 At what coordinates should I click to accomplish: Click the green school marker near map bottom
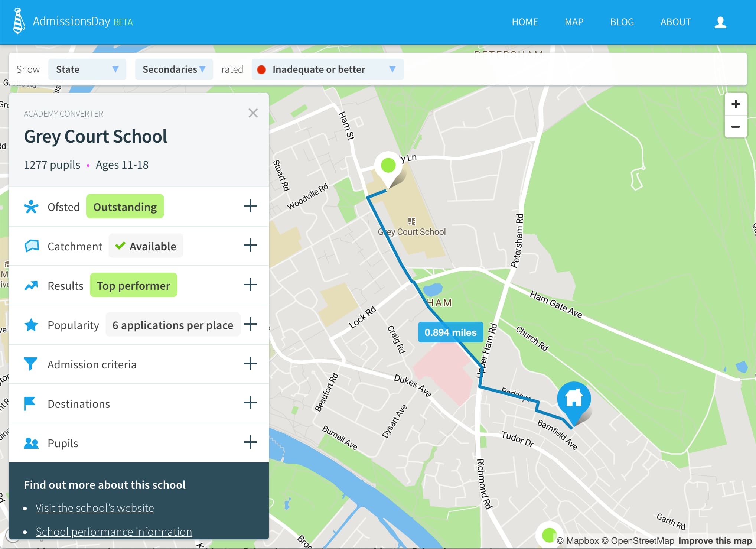pyautogui.click(x=548, y=535)
